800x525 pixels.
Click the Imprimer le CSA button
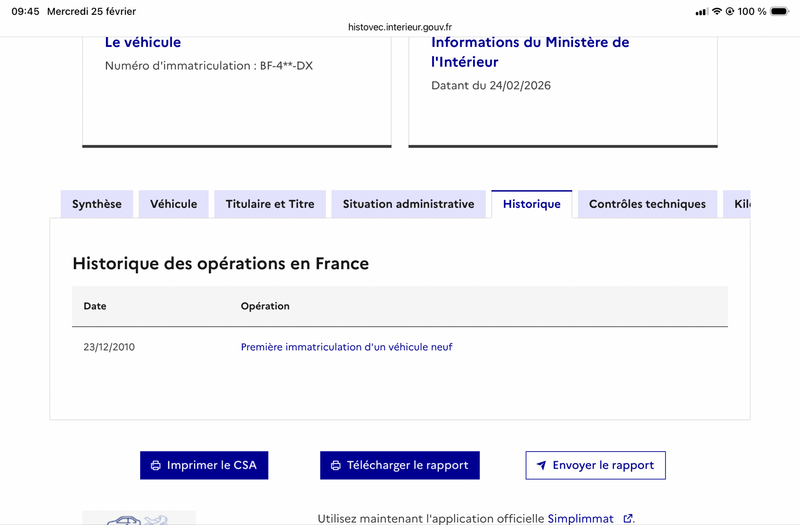pos(204,465)
